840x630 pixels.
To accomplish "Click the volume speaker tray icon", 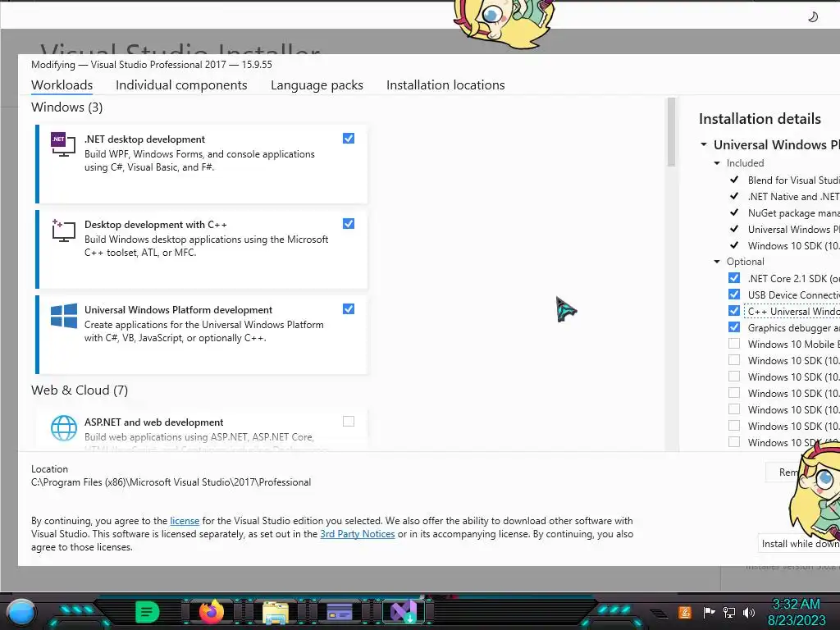I will pyautogui.click(x=749, y=612).
